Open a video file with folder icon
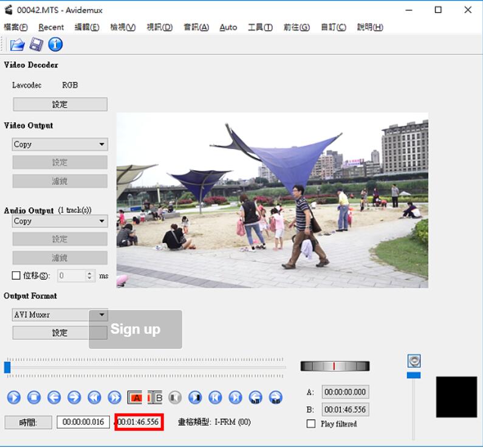The image size is (483, 448). tap(17, 44)
